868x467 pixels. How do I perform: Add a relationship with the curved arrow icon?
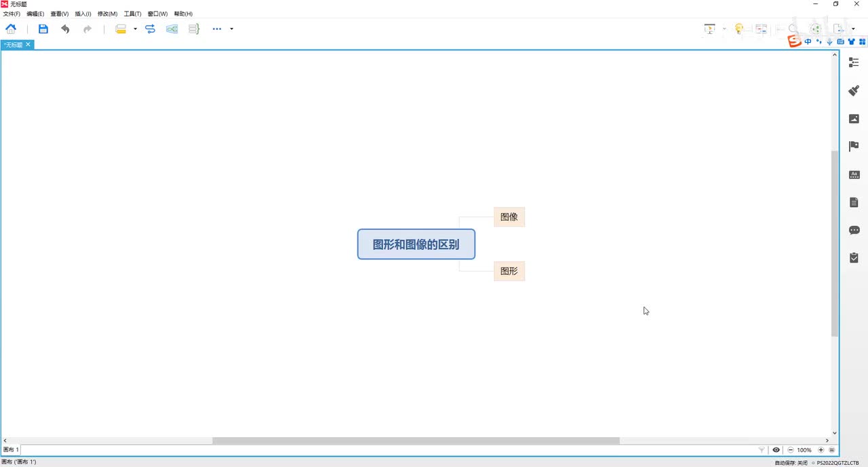(151, 29)
